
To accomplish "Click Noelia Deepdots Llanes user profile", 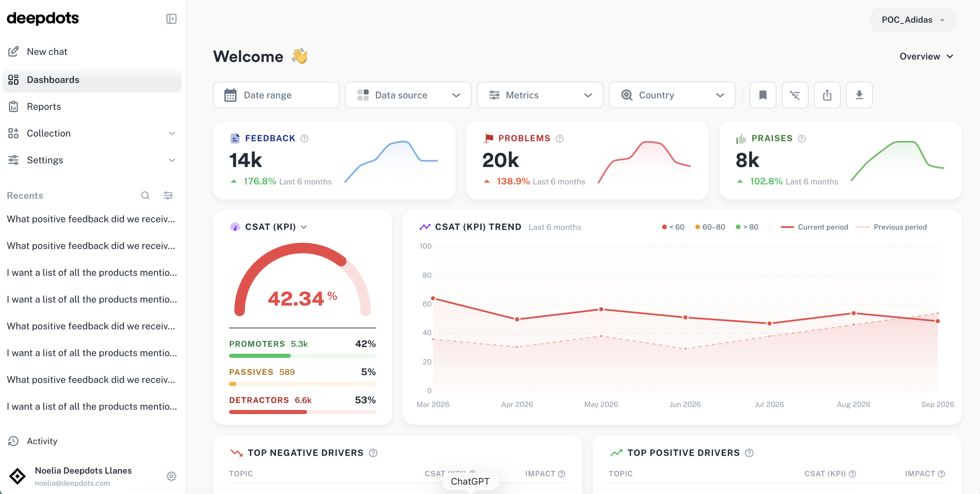I will (83, 476).
